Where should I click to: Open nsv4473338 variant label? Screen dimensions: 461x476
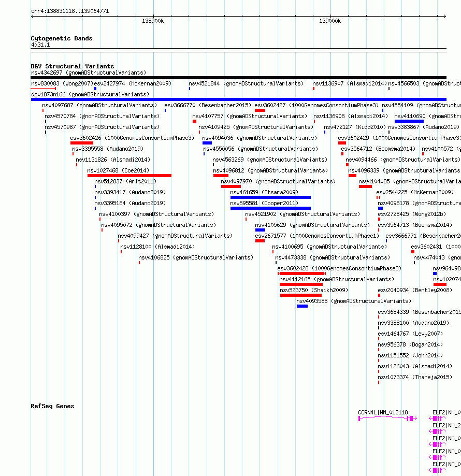(x=333, y=258)
